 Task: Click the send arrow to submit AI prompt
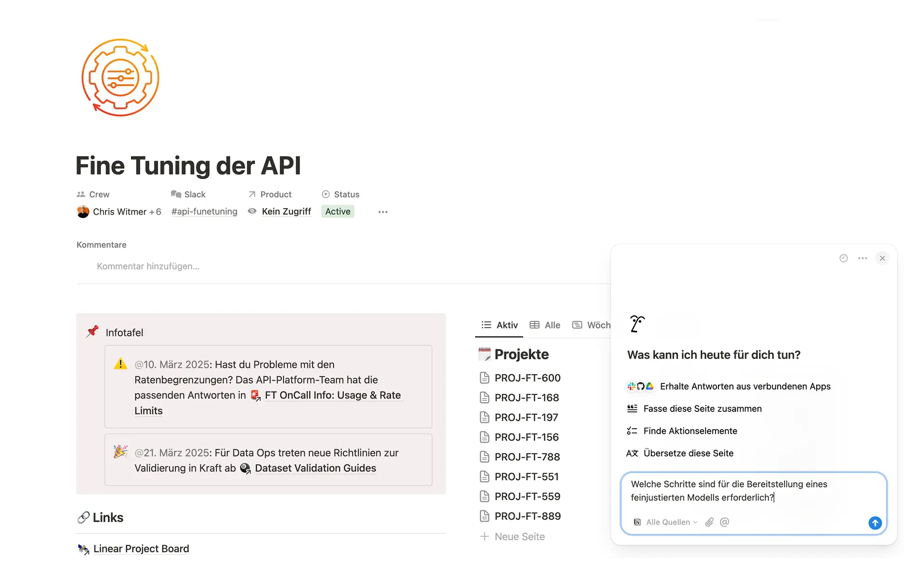pyautogui.click(x=874, y=523)
